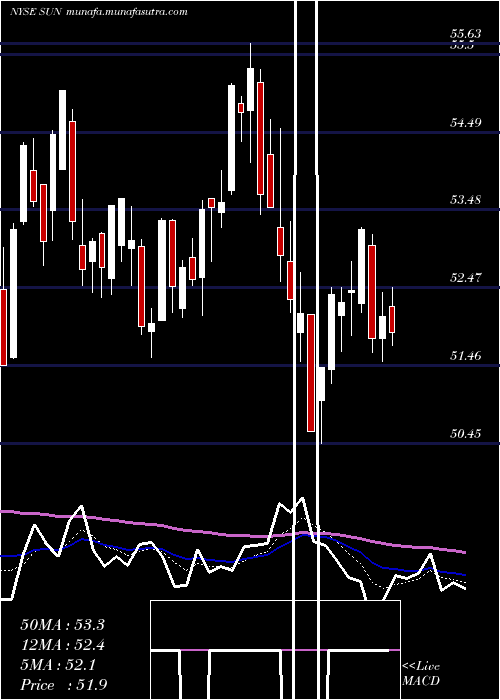
Task: Click the 53.48 price level label
Action: click(x=466, y=200)
